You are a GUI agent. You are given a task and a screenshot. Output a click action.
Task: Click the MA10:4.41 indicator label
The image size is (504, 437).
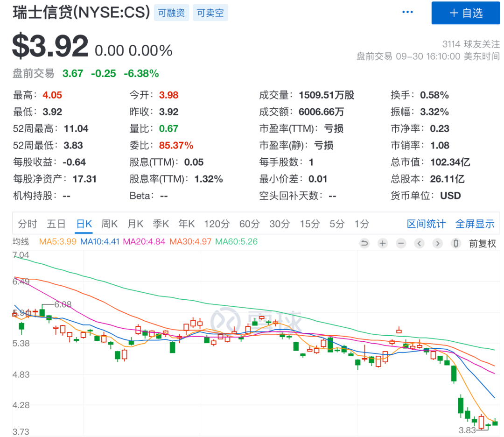pyautogui.click(x=100, y=241)
